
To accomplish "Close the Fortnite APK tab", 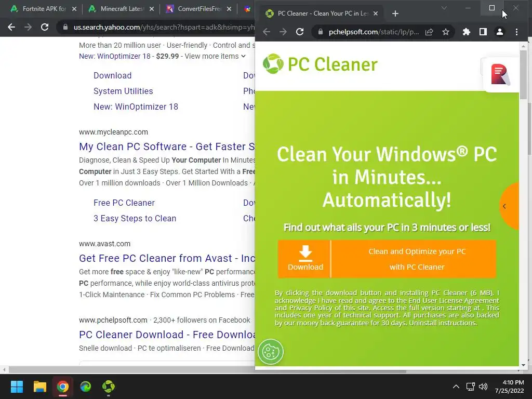I will click(x=74, y=9).
